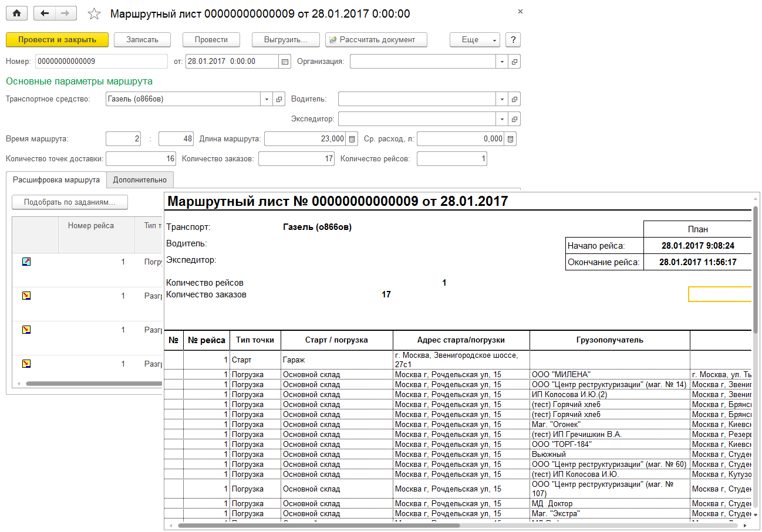Click the Вьюжный consignee cell
Screen dimensions: 762x532
(x=610, y=454)
